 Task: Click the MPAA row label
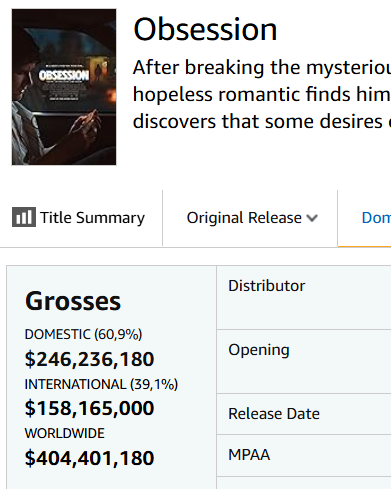coord(249,455)
